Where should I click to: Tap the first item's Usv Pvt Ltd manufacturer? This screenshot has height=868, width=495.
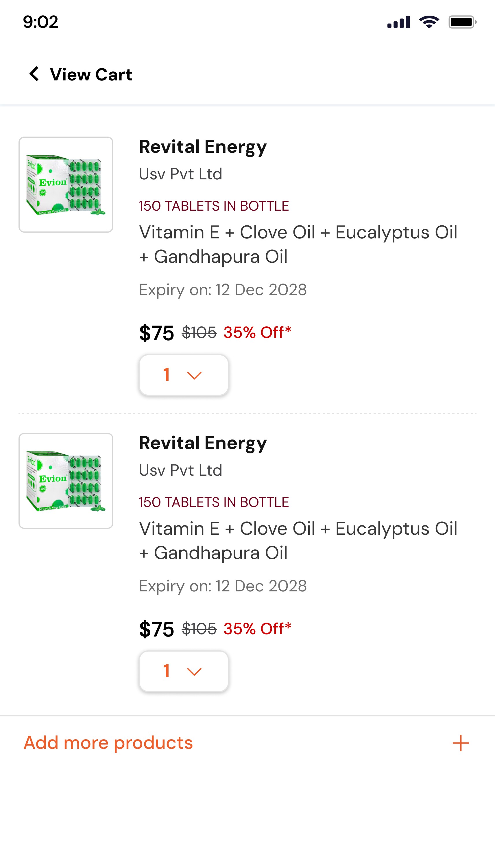180,174
